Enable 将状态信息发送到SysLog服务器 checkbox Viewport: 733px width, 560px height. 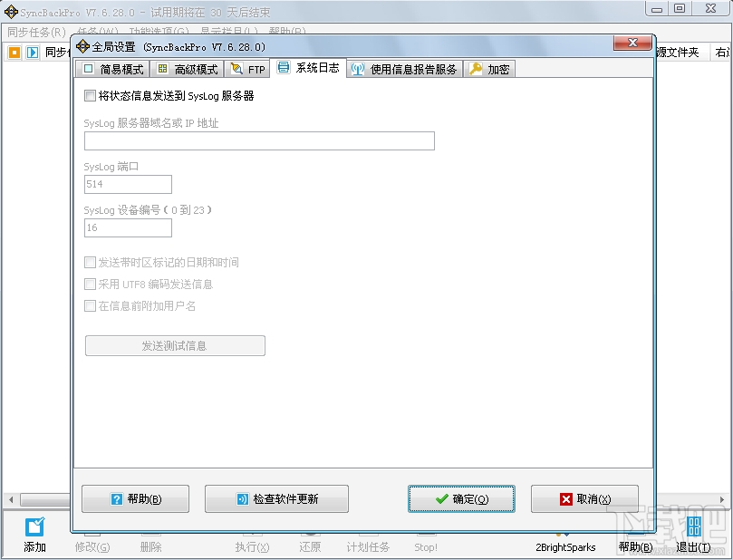pos(89,95)
